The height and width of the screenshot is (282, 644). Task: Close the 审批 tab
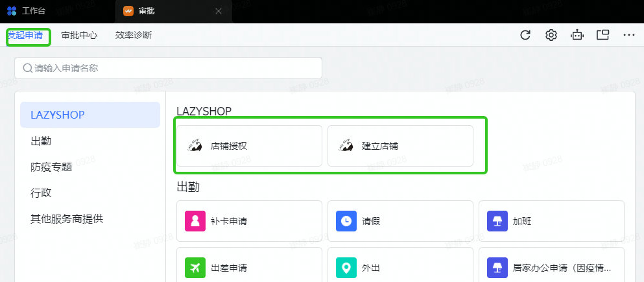click(x=219, y=11)
